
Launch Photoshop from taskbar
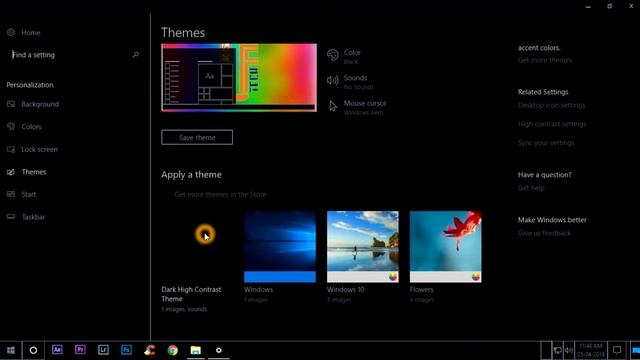pyautogui.click(x=126, y=350)
